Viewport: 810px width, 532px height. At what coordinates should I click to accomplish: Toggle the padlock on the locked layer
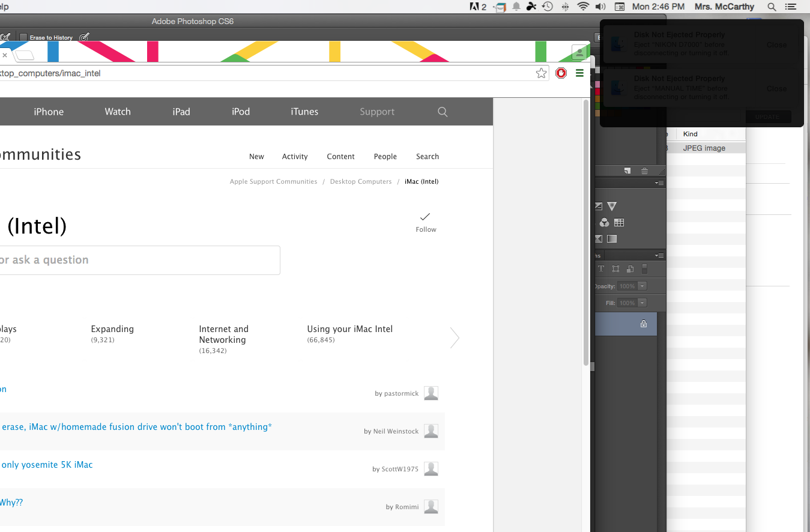(643, 324)
